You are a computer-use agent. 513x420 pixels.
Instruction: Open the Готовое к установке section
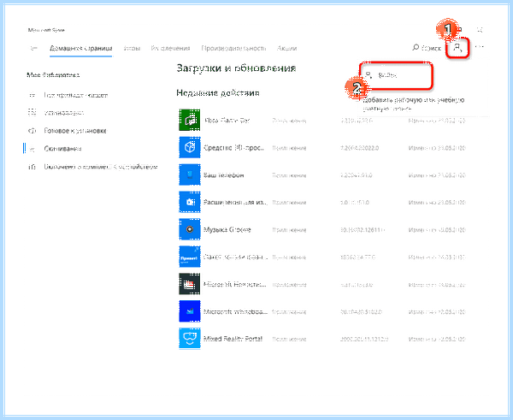click(75, 131)
